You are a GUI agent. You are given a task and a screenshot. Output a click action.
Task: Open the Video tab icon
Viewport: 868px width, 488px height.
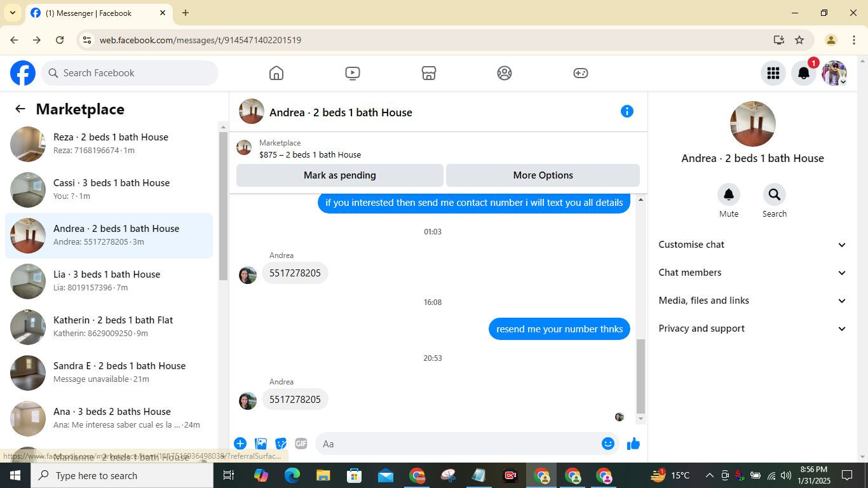tap(353, 73)
